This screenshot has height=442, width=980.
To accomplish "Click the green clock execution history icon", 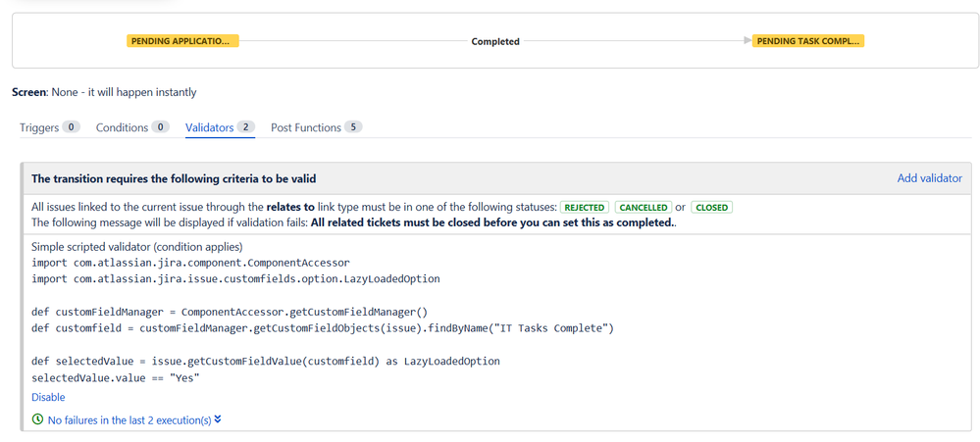I will tap(37, 419).
